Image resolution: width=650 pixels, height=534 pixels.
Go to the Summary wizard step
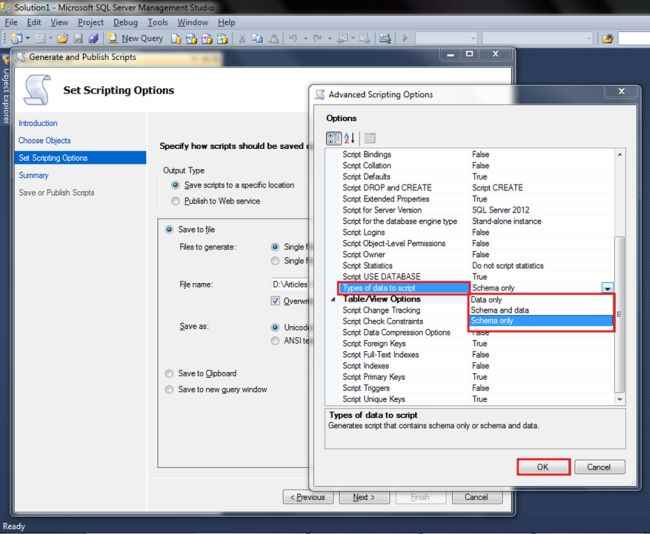tap(33, 175)
